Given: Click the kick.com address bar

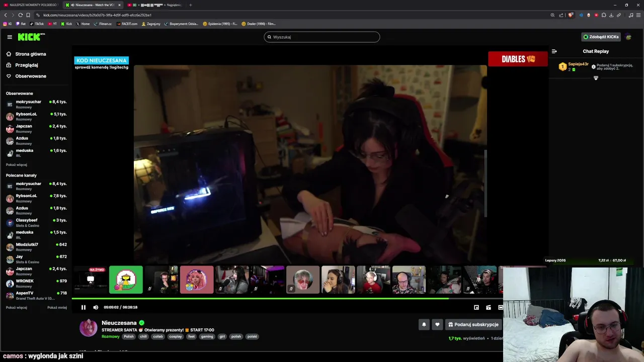Looking at the screenshot, I should pos(292,15).
